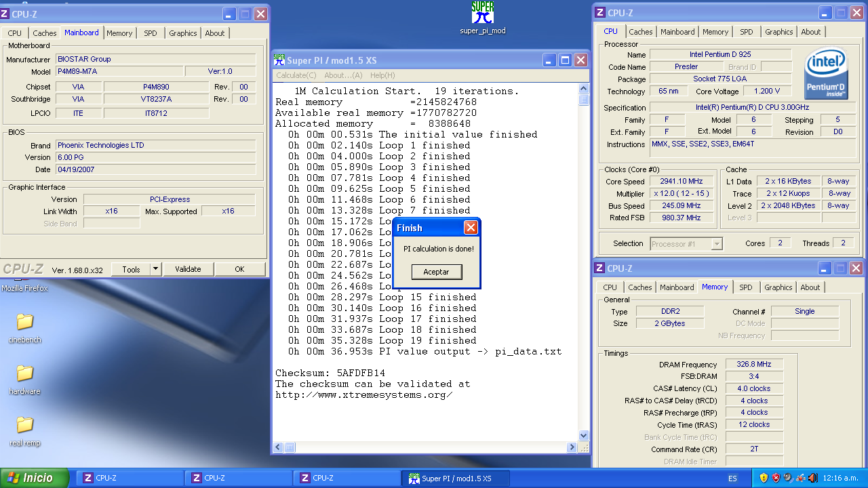Open the Calculate(C) menu
This screenshot has width=868, height=488.
coord(296,75)
